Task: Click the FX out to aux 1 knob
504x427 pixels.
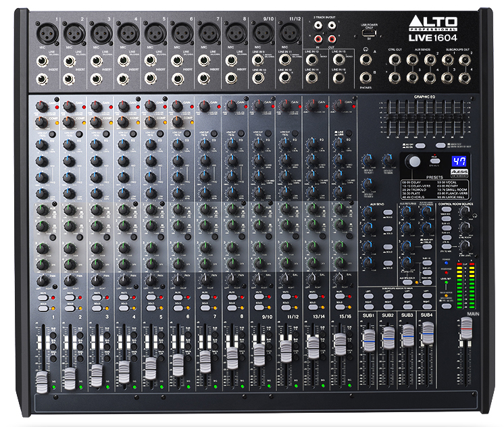Action: coord(368,160)
